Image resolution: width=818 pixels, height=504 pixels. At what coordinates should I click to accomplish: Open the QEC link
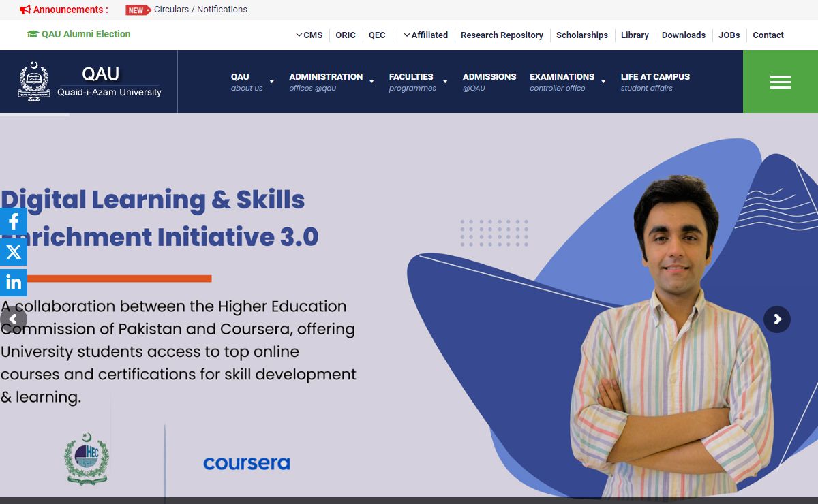coord(377,35)
